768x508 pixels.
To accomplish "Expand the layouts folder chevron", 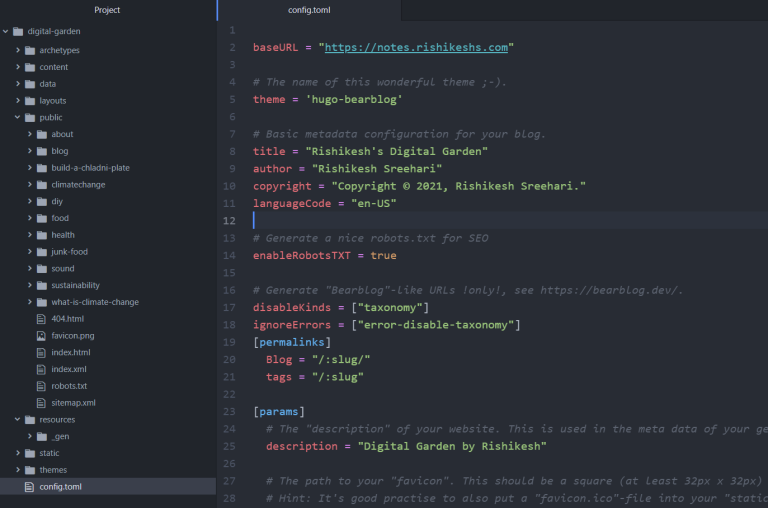I will pos(18,100).
